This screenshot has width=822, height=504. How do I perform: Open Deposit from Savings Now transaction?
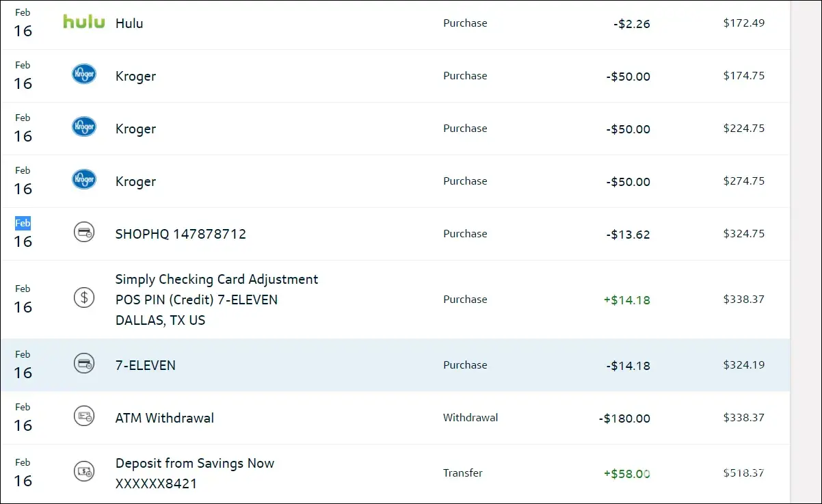pyautogui.click(x=194, y=464)
